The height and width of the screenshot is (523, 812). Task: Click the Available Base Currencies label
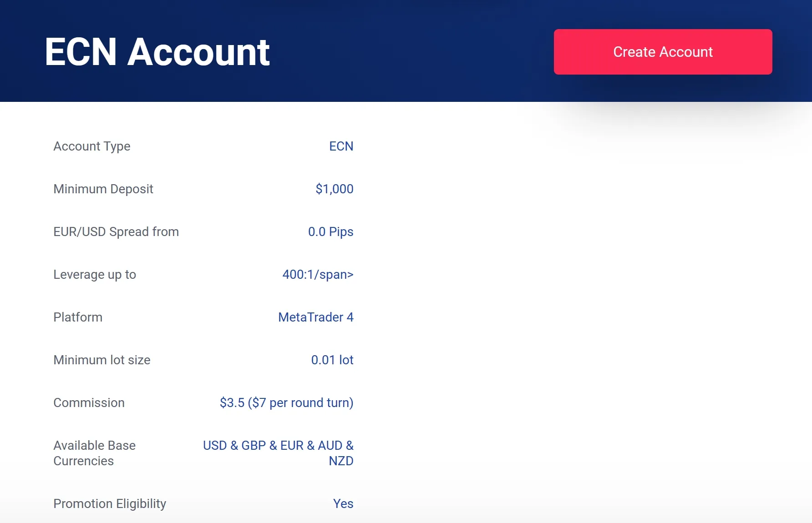pyautogui.click(x=95, y=453)
